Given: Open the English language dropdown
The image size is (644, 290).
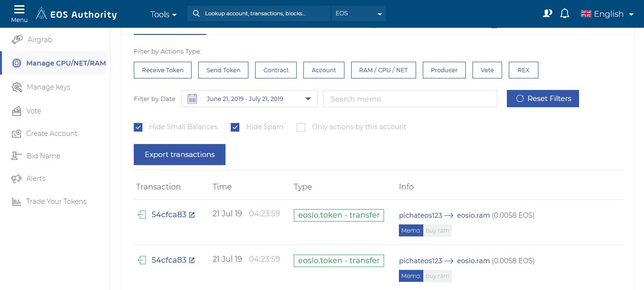Looking at the screenshot, I should [607, 14].
